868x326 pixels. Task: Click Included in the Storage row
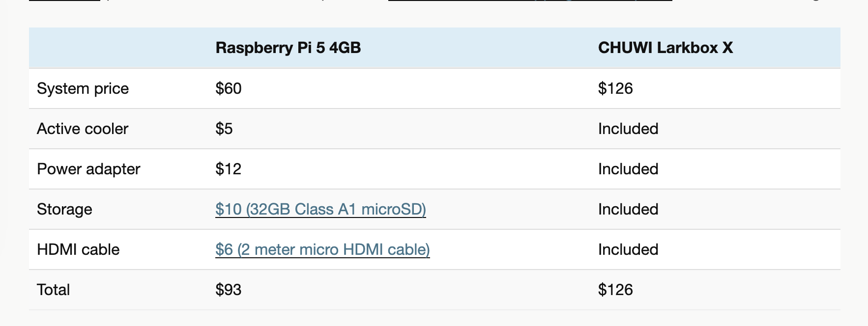tap(628, 209)
